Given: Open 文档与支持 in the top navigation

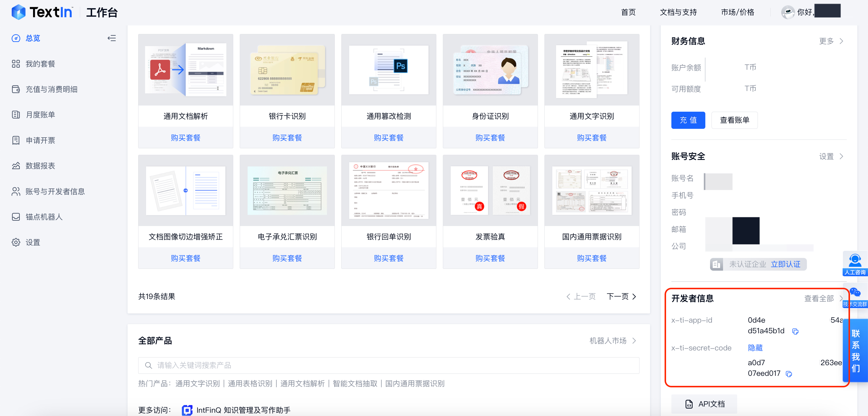Looking at the screenshot, I should click(678, 12).
